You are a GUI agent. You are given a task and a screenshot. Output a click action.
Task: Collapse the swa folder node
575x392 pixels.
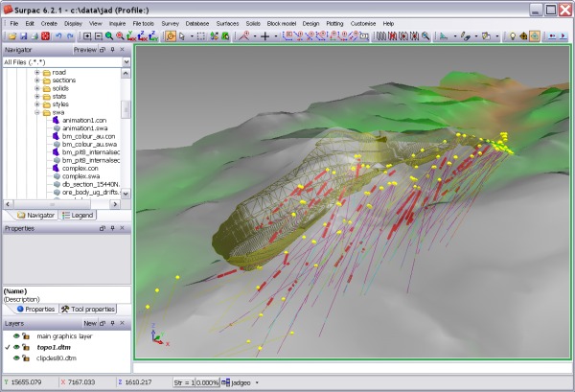(37, 112)
